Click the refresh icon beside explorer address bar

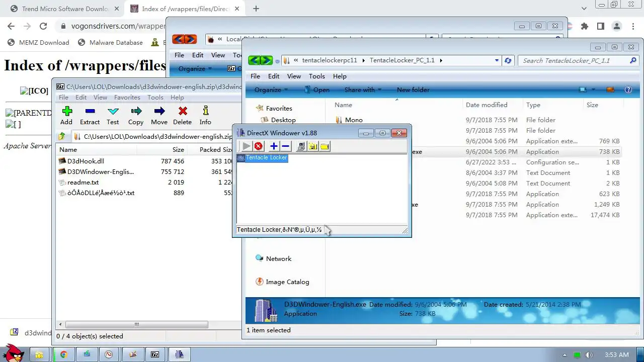click(x=508, y=60)
